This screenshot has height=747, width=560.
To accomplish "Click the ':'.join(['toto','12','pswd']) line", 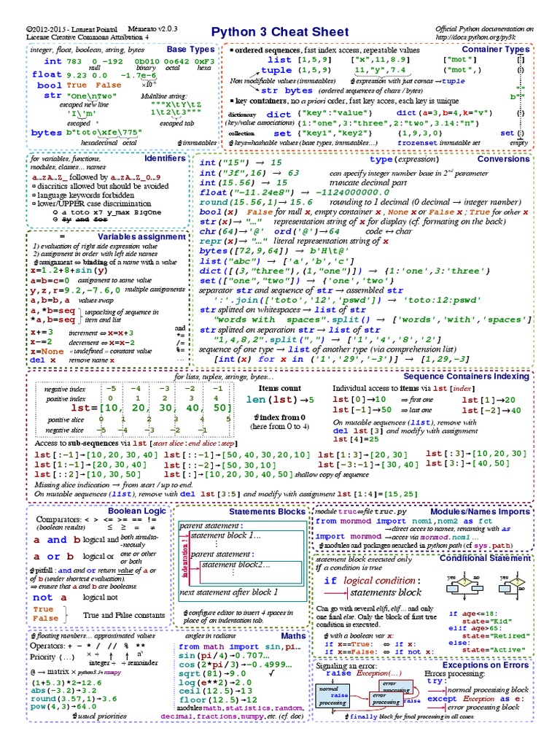I will click(x=348, y=300).
